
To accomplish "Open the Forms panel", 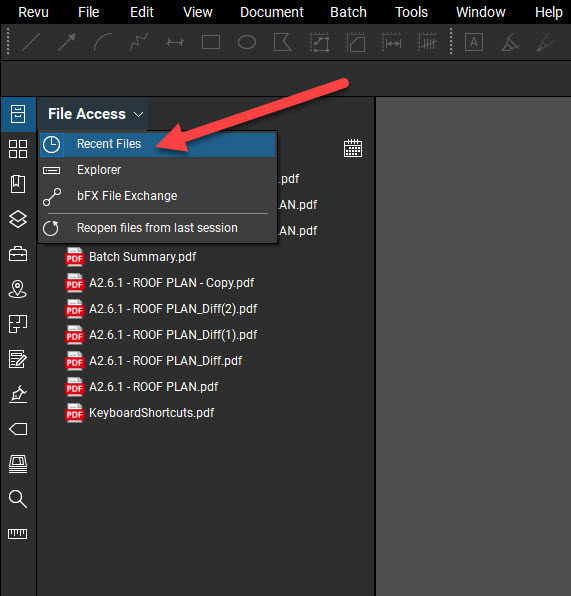I will click(18, 359).
